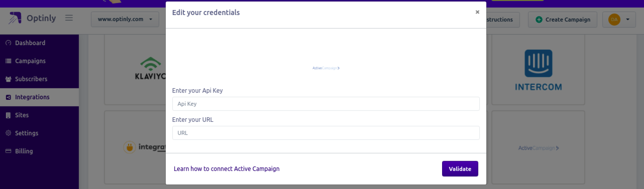Click the Create Campaign button
This screenshot has width=644, height=189.
point(563,19)
